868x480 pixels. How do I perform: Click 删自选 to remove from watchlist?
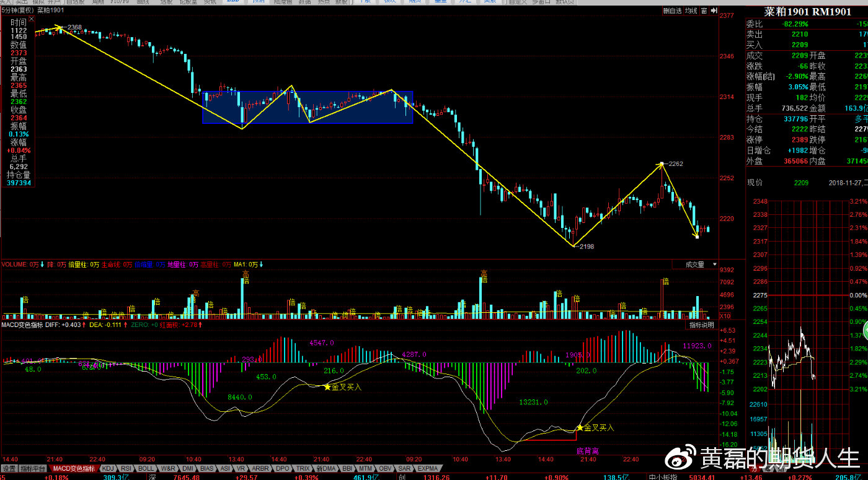click(672, 11)
